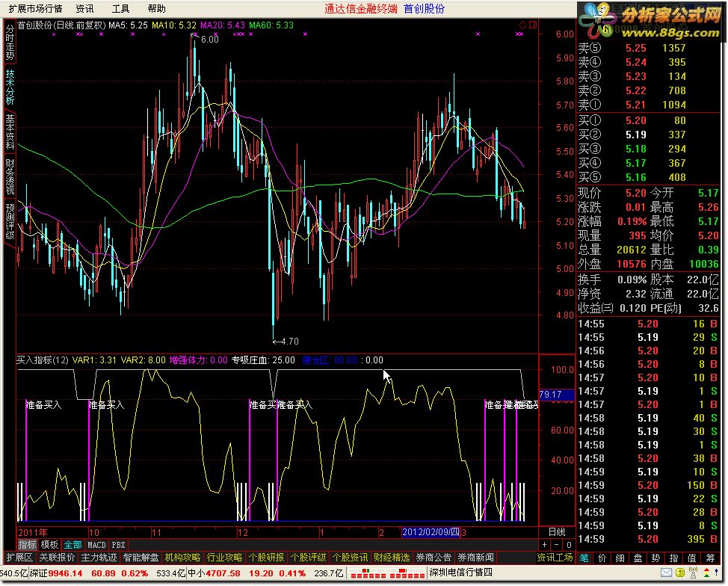Select the 指 tab in quote panel
This screenshot has height=586, width=728.
pyautogui.click(x=674, y=558)
